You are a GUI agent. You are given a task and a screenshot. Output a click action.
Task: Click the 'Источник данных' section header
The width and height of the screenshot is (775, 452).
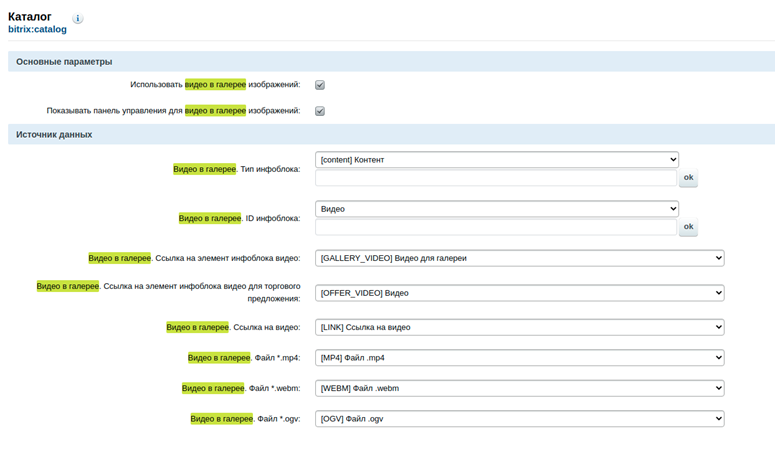coord(54,134)
